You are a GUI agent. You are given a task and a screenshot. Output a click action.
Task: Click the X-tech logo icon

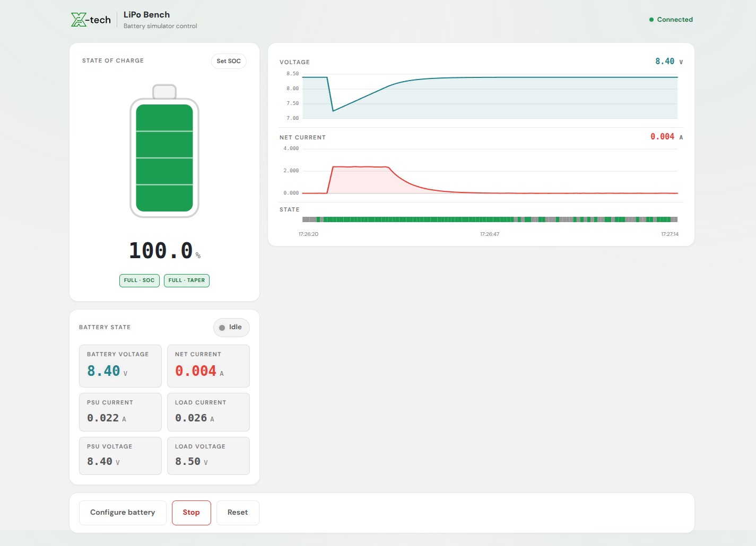click(x=79, y=20)
